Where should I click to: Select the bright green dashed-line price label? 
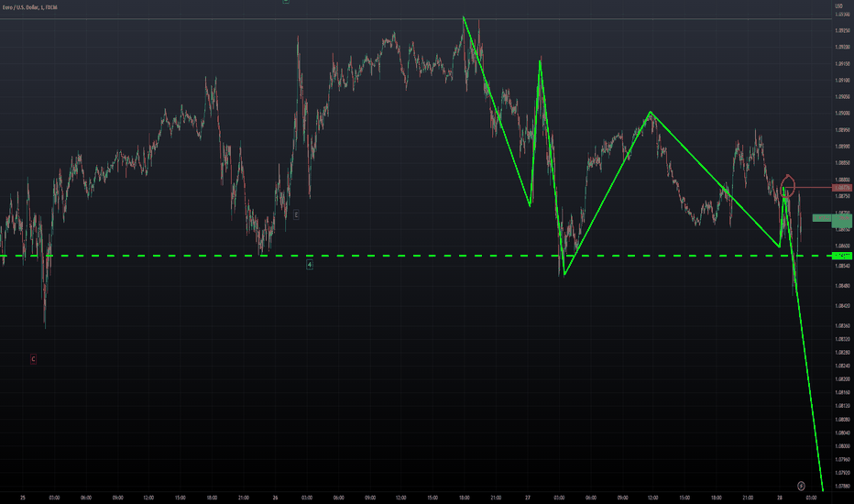(x=842, y=256)
